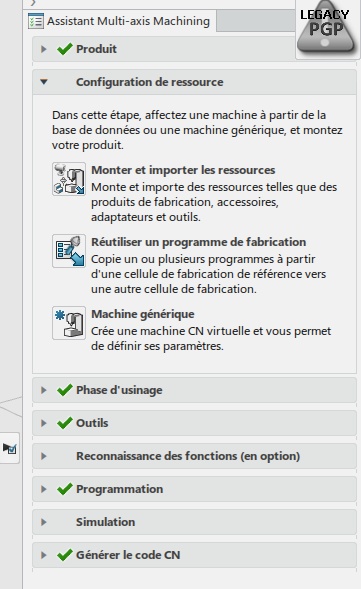Image resolution: width=361 pixels, height=589 pixels.
Task: Expand the Produit section arrow
Action: (x=44, y=49)
